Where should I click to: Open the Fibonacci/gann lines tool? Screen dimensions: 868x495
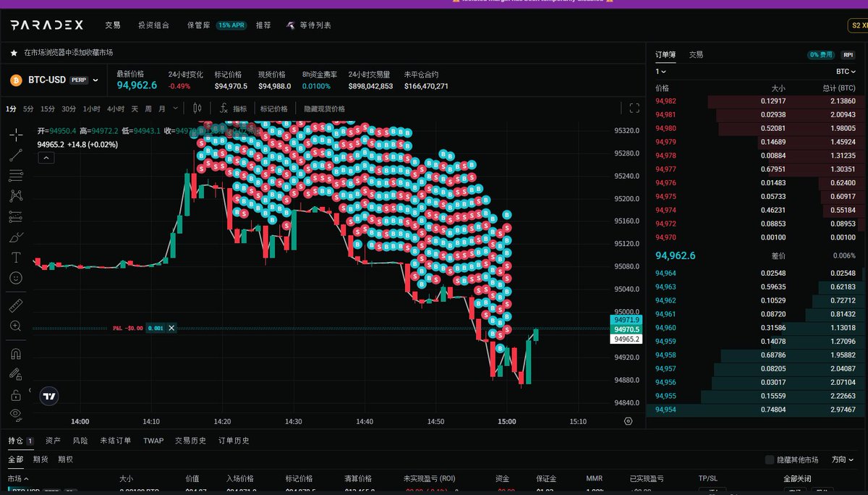(16, 175)
